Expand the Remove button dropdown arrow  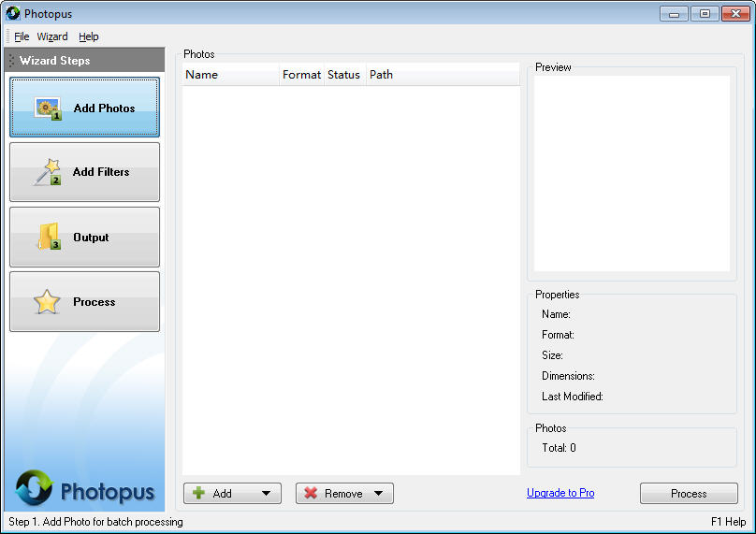click(x=379, y=493)
